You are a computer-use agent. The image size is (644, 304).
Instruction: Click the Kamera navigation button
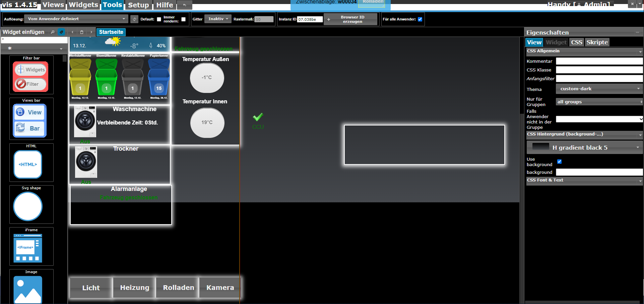click(220, 288)
